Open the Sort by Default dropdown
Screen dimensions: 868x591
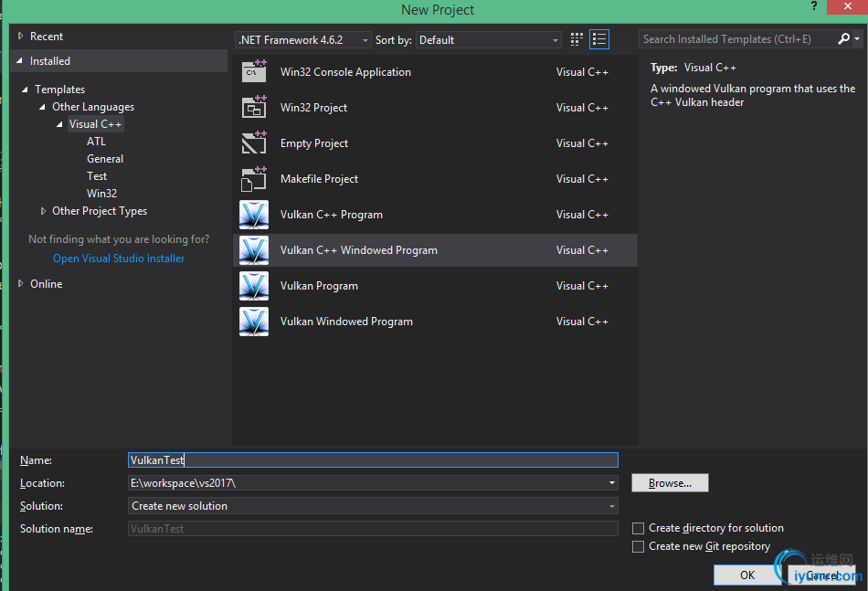[488, 40]
